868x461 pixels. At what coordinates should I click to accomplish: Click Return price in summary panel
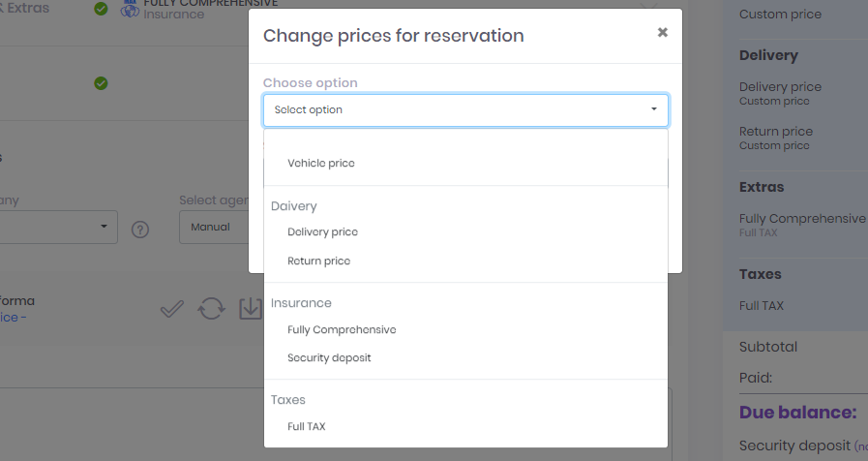(x=776, y=132)
